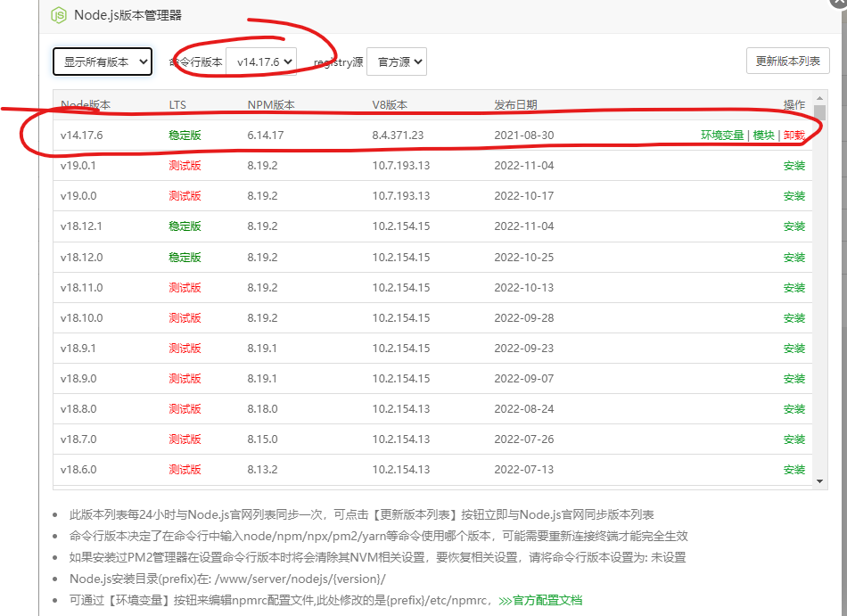The image size is (847, 616).
Task: Install Node v18.10.0
Action: (794, 318)
